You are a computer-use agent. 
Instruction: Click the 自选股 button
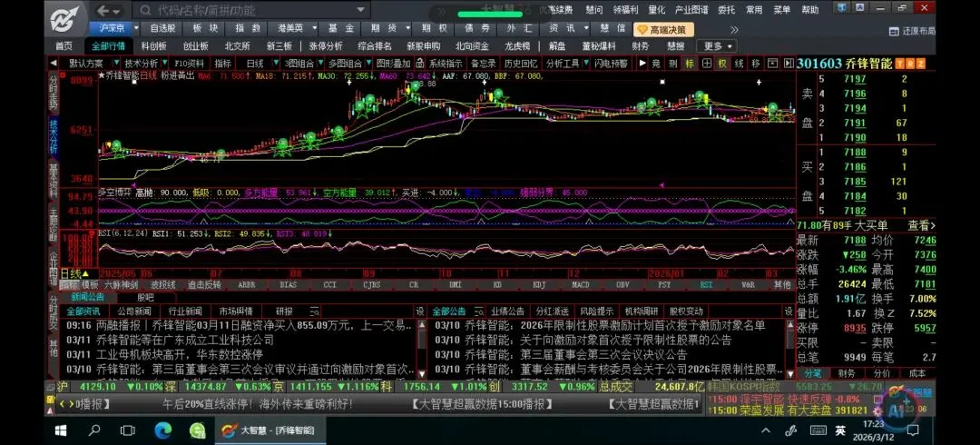tap(162, 29)
